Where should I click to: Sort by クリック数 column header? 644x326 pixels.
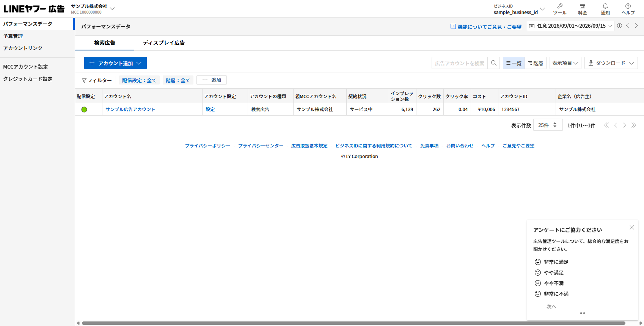pyautogui.click(x=429, y=96)
